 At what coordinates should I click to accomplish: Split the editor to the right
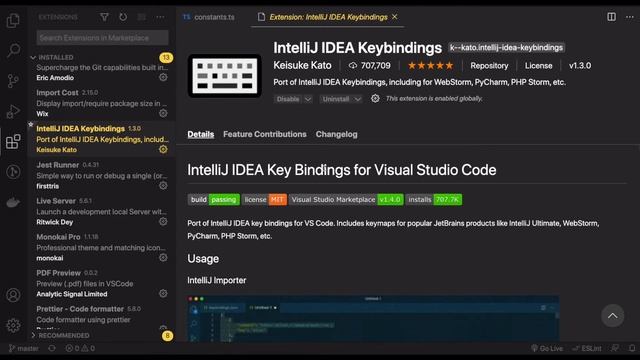coord(611,17)
